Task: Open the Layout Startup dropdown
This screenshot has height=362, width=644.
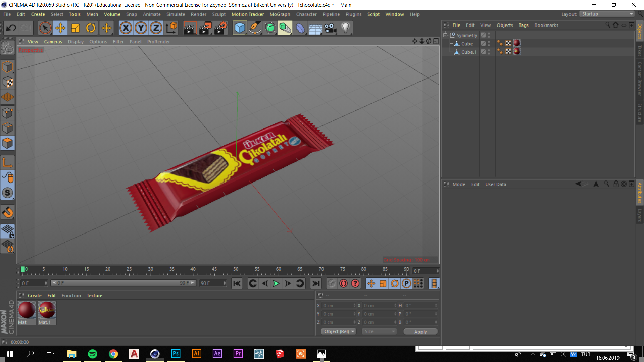Action: (607, 14)
